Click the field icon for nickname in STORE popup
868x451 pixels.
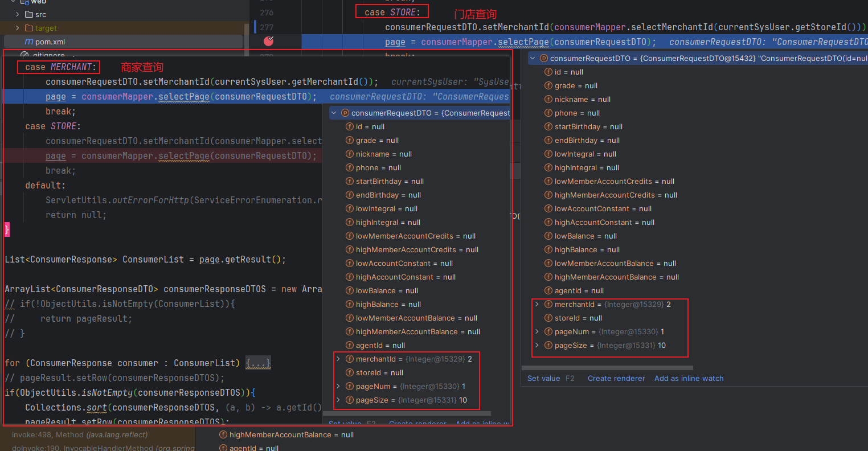pos(549,99)
